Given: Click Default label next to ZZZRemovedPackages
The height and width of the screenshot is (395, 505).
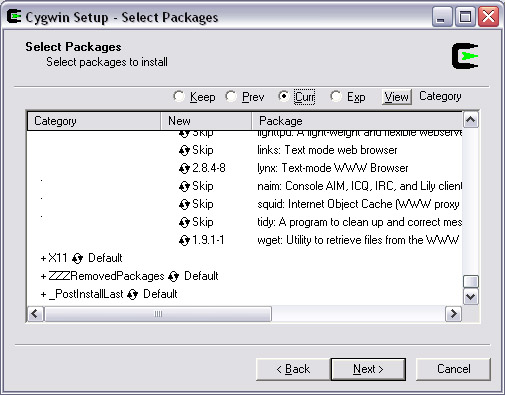Looking at the screenshot, I should click(x=201, y=276).
